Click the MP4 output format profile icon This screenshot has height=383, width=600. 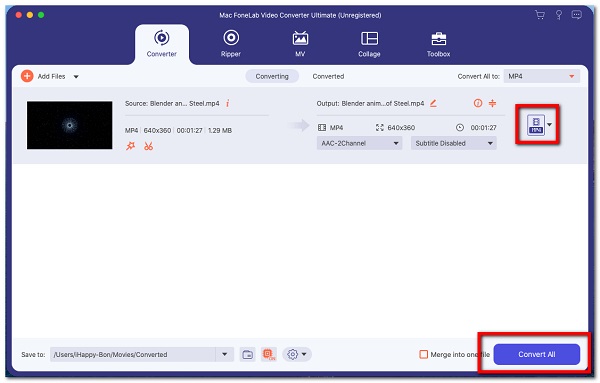pyautogui.click(x=536, y=125)
